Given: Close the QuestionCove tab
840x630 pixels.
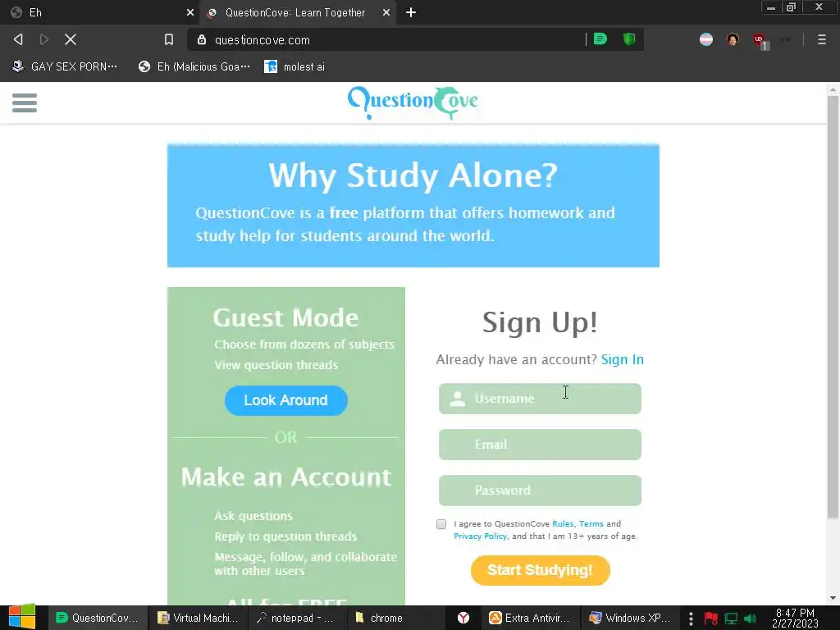Looking at the screenshot, I should click(386, 12).
